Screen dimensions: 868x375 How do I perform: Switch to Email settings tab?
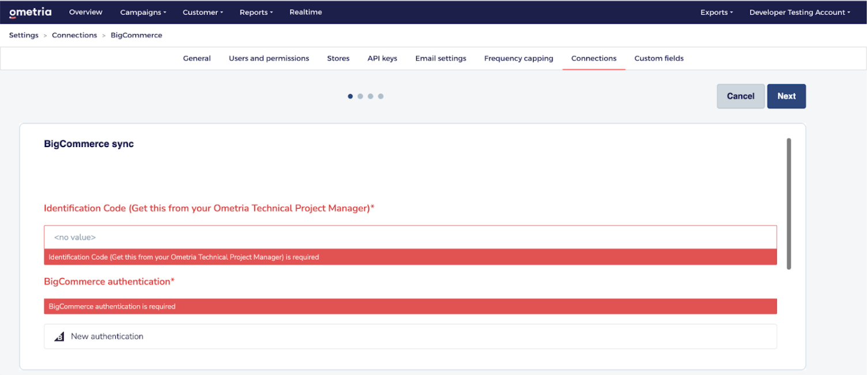click(441, 58)
